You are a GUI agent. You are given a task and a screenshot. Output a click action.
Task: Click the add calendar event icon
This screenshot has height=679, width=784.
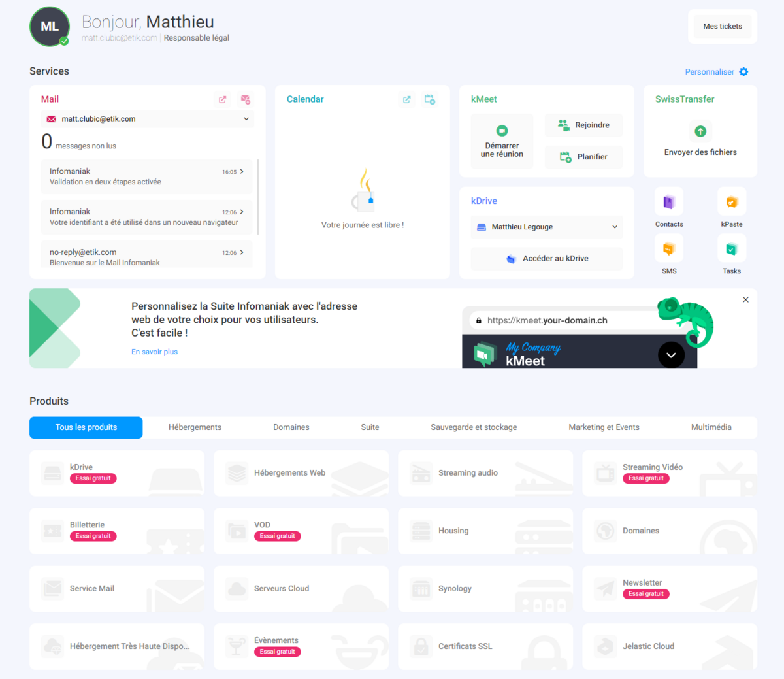tap(430, 99)
